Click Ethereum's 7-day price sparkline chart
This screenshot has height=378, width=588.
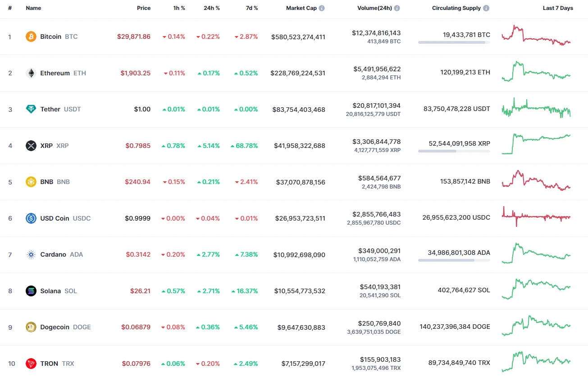[536, 73]
